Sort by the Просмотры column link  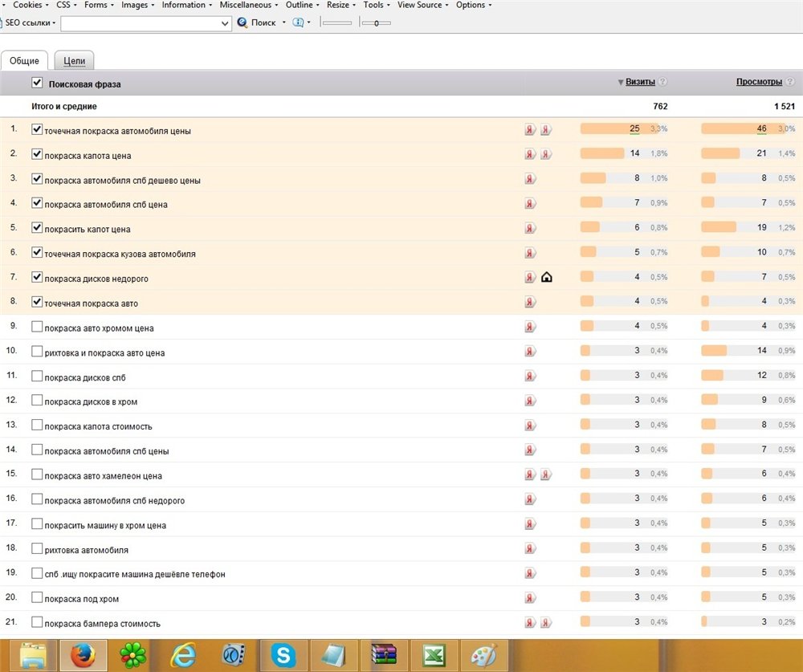[x=759, y=82]
